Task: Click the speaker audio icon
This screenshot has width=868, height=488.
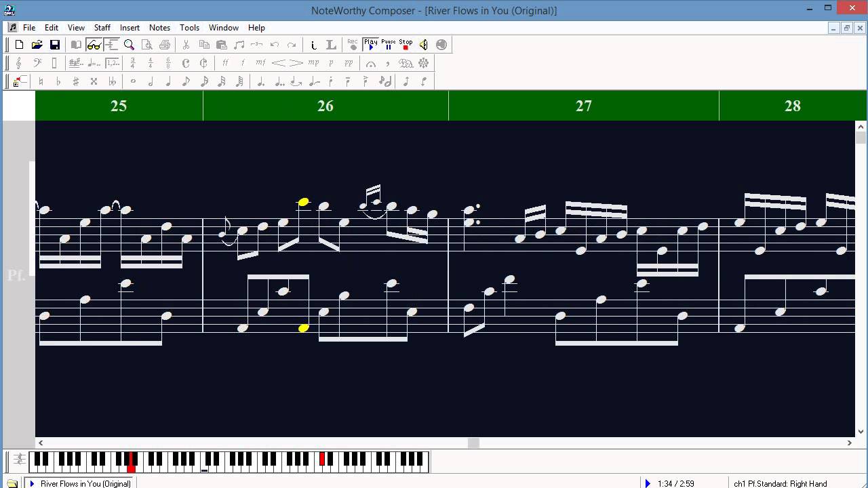Action: click(423, 45)
